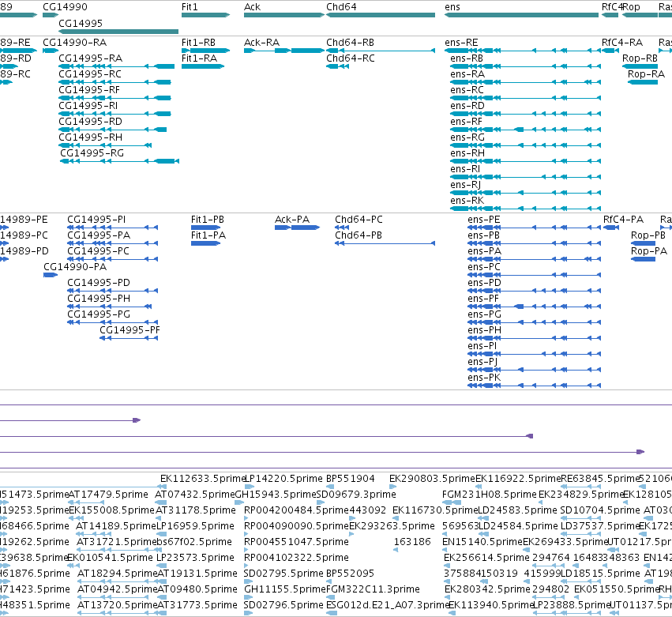Open protein CG14995-PI
The image size is (672, 617).
click(x=96, y=220)
